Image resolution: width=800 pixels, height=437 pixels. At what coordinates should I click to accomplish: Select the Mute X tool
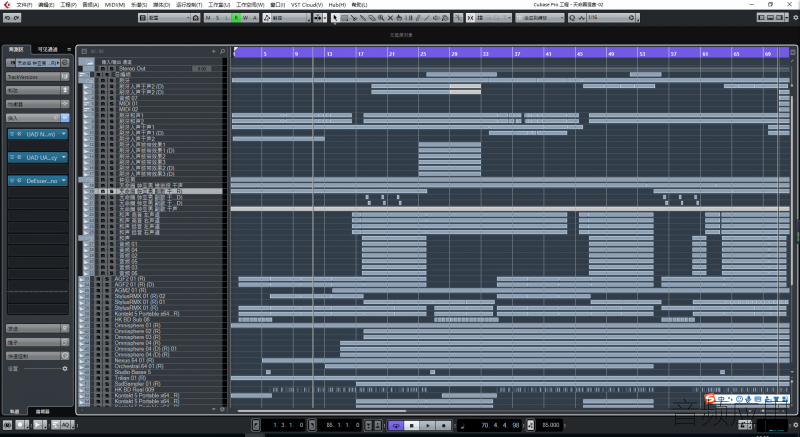tap(390, 18)
